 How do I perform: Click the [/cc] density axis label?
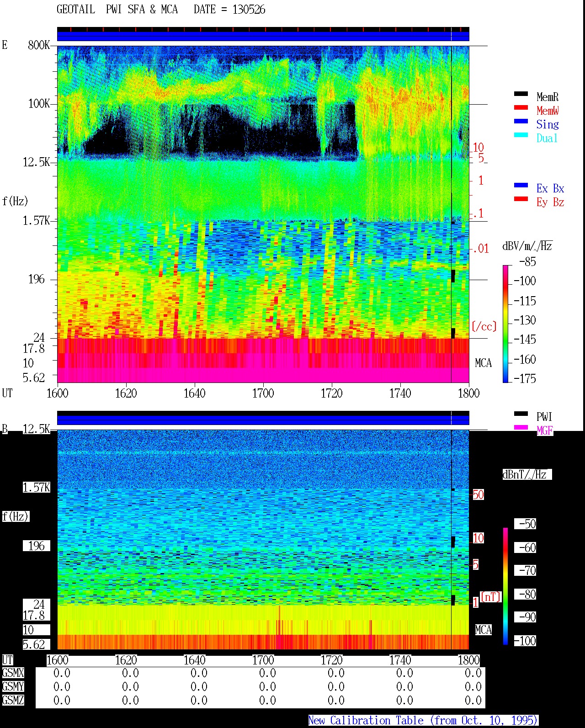484,327
